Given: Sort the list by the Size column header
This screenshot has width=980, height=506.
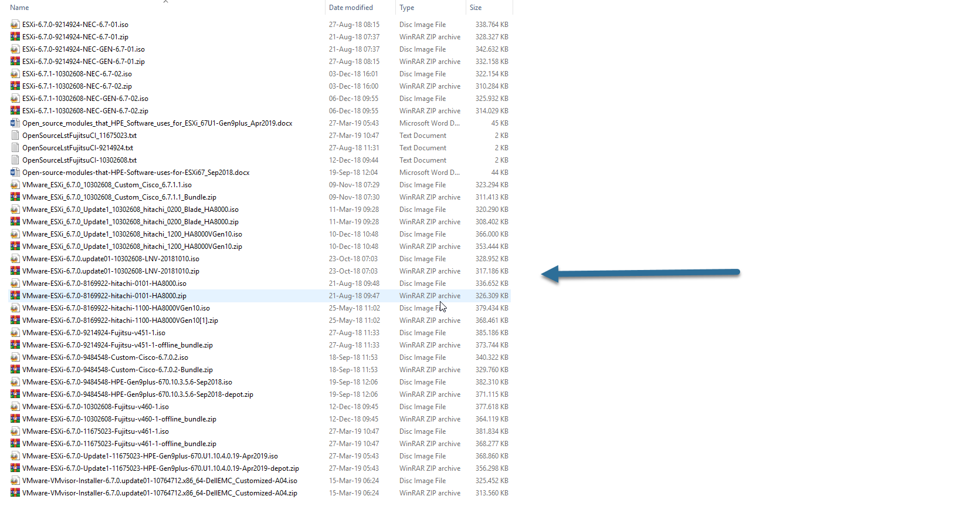Looking at the screenshot, I should point(476,8).
